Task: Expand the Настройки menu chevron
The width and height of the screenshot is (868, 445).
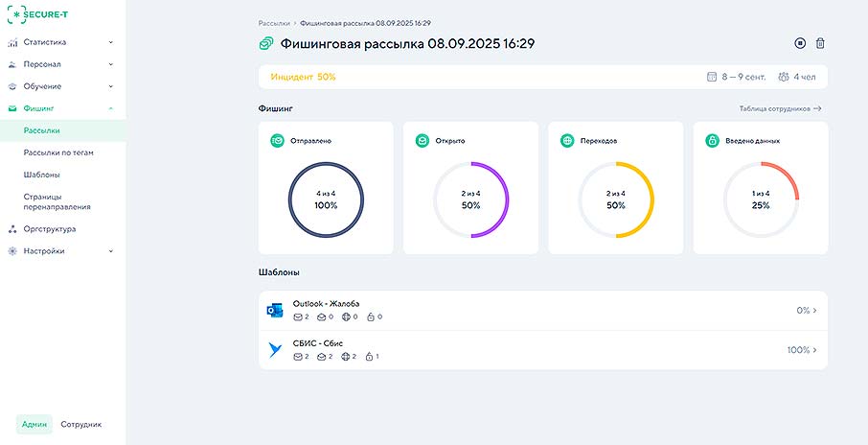Action: click(x=111, y=251)
